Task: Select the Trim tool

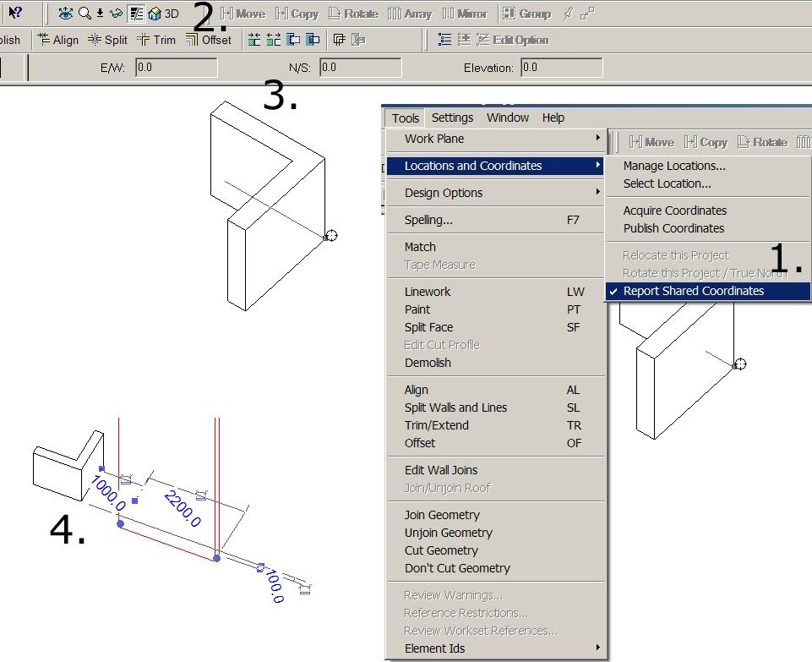Action: pos(157,39)
